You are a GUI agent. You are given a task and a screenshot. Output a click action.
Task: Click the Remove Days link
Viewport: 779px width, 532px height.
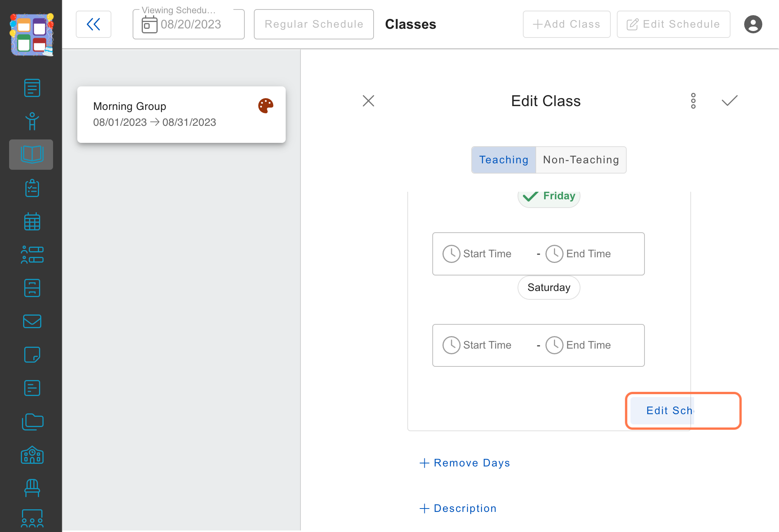(x=465, y=463)
